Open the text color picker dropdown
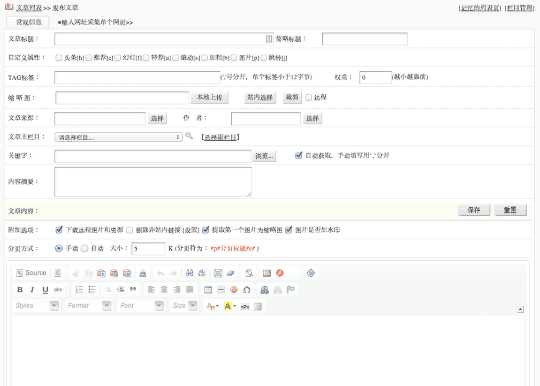This screenshot has width=540, height=386. (x=212, y=306)
